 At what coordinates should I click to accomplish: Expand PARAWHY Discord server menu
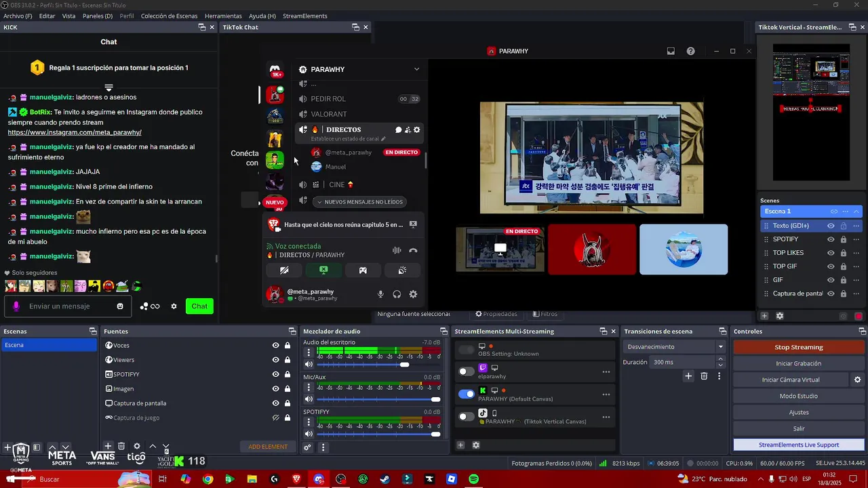point(416,69)
